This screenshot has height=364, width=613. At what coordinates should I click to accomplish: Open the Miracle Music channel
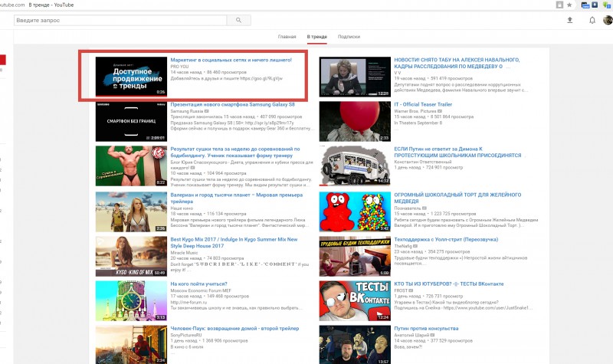[x=184, y=253]
